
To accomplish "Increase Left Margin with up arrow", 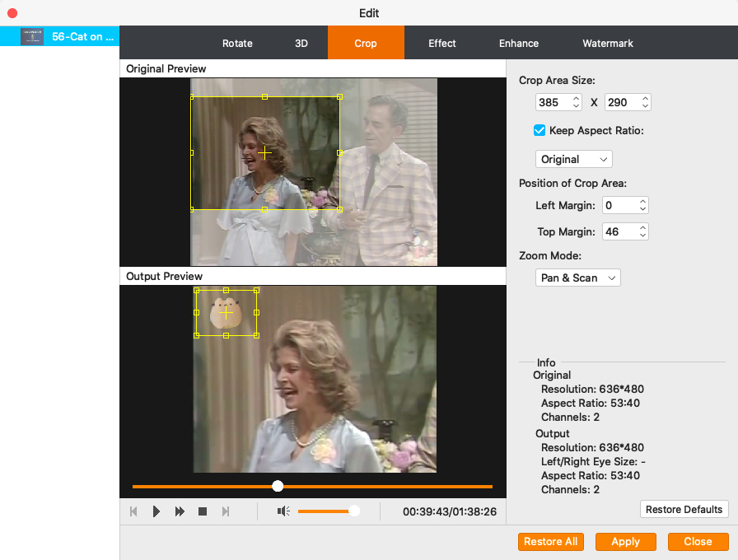I will point(643,202).
